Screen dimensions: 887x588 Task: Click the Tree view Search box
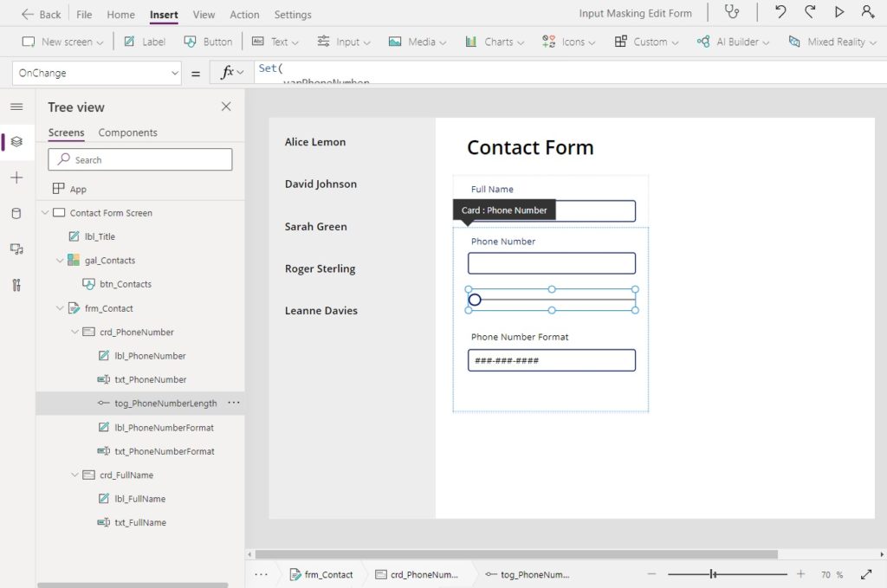[140, 159]
